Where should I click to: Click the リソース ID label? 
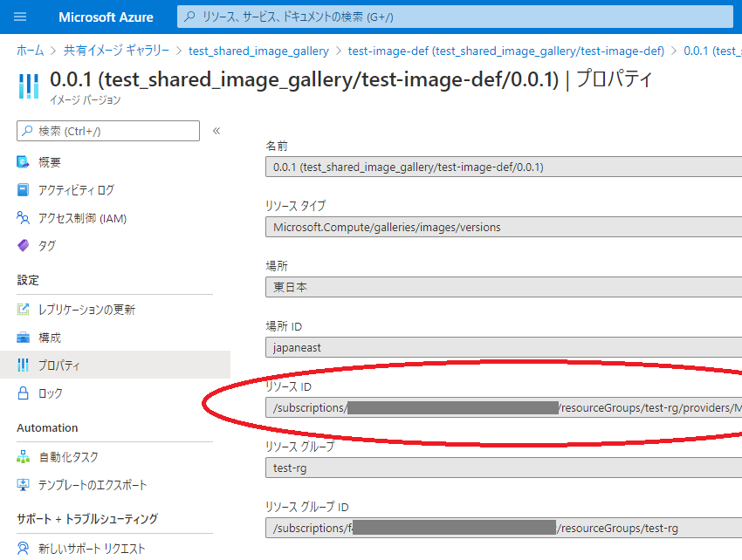[288, 386]
